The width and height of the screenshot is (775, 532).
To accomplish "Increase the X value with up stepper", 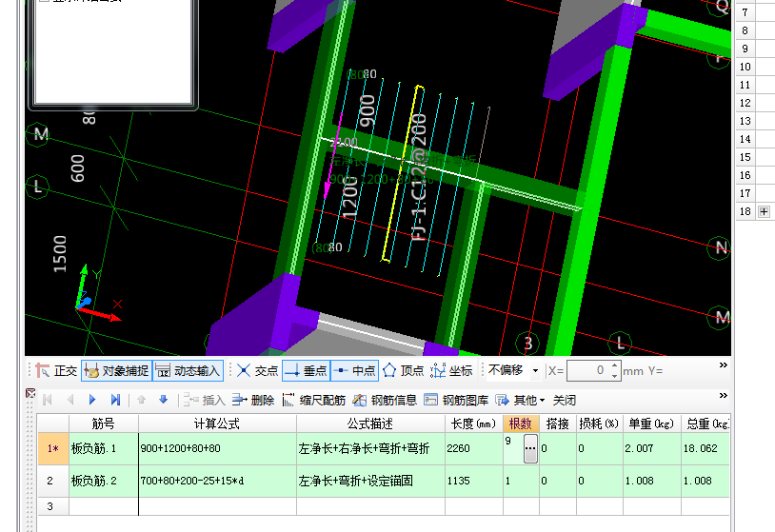I will 614,366.
